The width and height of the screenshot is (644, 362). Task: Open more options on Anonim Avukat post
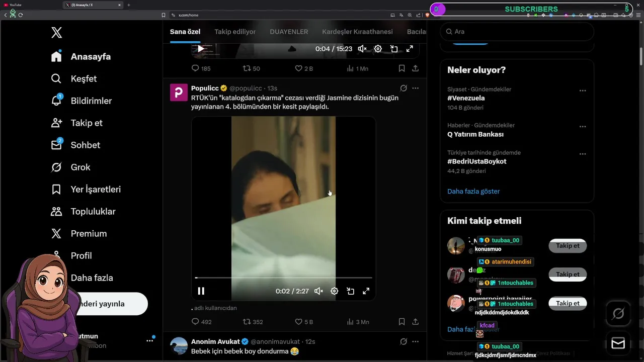415,341
